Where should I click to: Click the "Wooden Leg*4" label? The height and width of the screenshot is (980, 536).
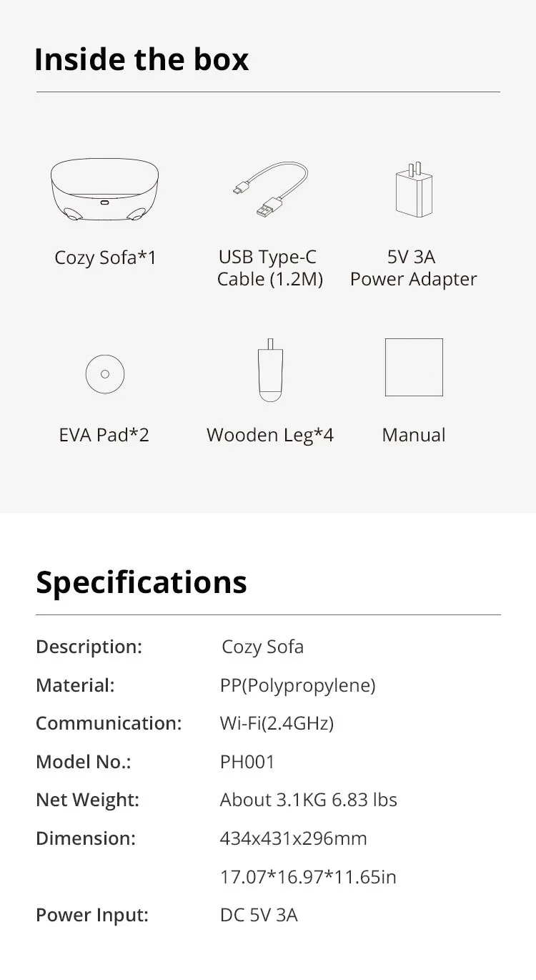(270, 435)
